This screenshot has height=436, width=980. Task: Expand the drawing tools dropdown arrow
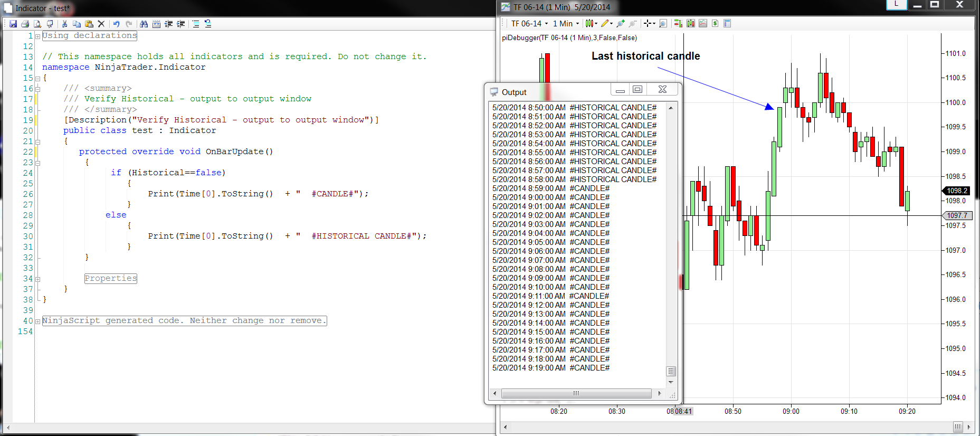(x=611, y=23)
